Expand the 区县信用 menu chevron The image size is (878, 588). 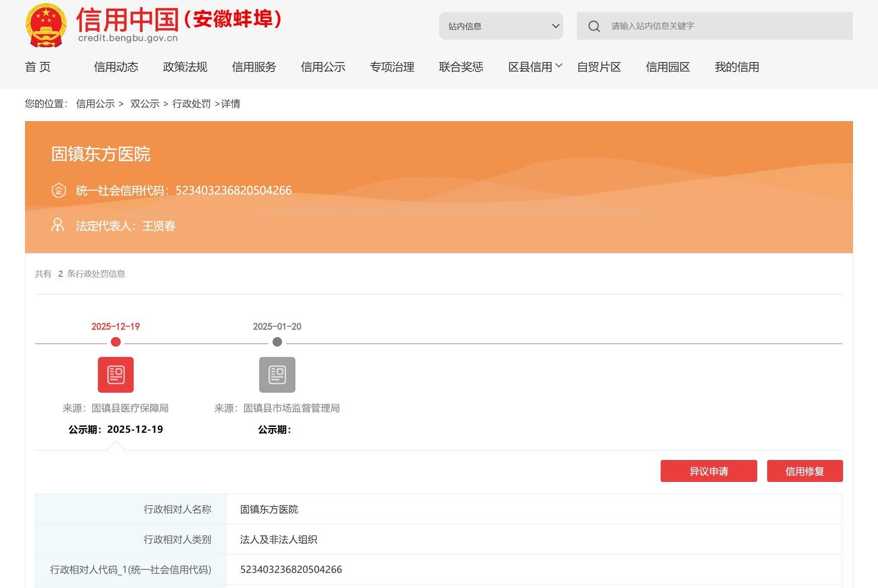coord(560,66)
